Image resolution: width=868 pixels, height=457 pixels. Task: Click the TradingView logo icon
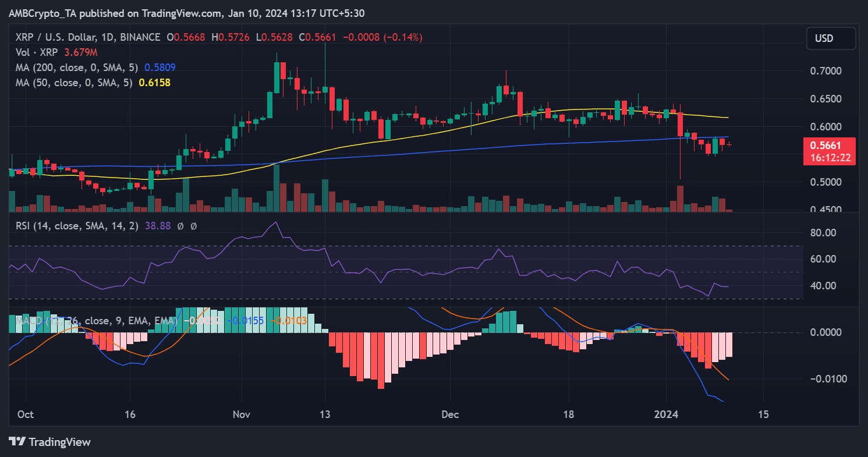(17, 442)
